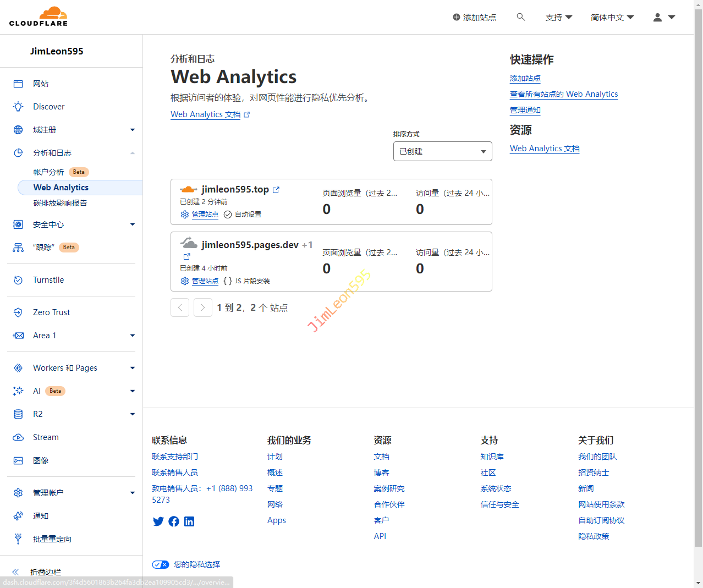Open external link icon beside jimleon595.top
Image resolution: width=703 pixels, height=588 pixels.
click(276, 190)
